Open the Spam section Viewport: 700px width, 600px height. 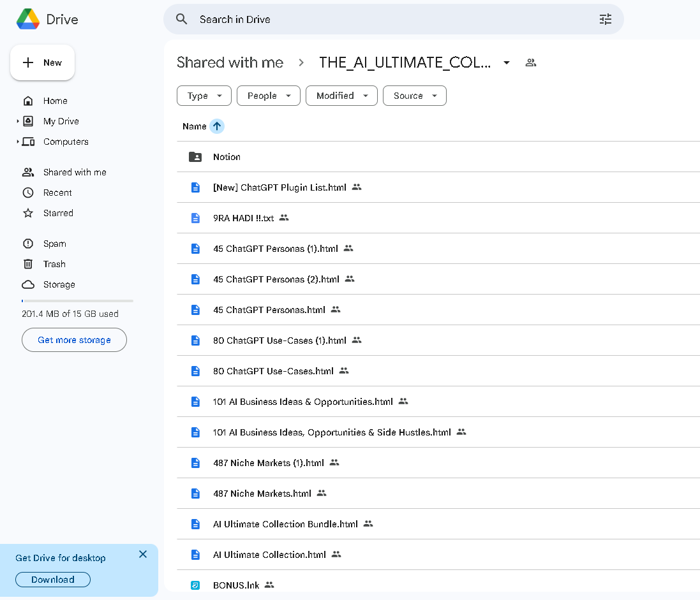click(x=54, y=244)
